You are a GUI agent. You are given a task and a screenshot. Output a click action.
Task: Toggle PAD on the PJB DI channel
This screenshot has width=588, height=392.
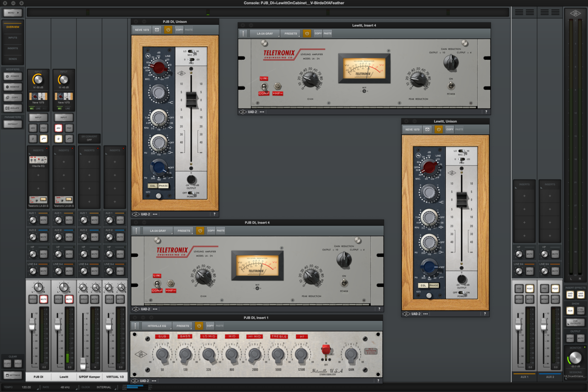click(44, 128)
